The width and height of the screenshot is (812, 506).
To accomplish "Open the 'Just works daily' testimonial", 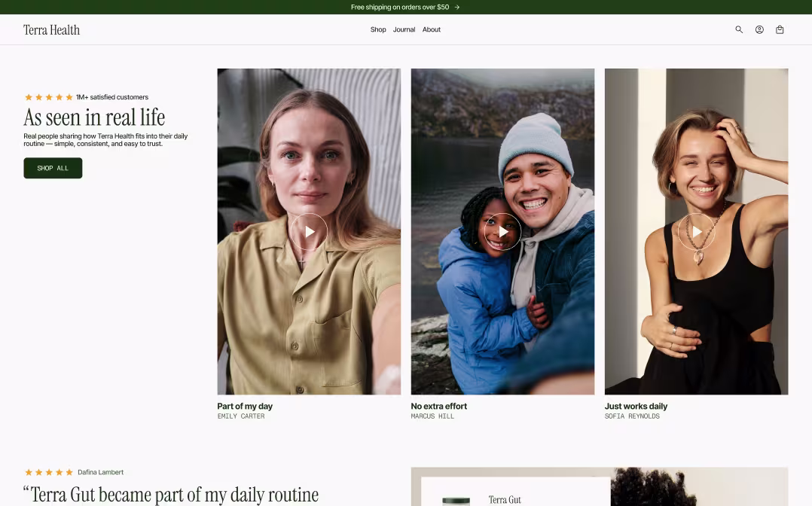I will [636, 406].
